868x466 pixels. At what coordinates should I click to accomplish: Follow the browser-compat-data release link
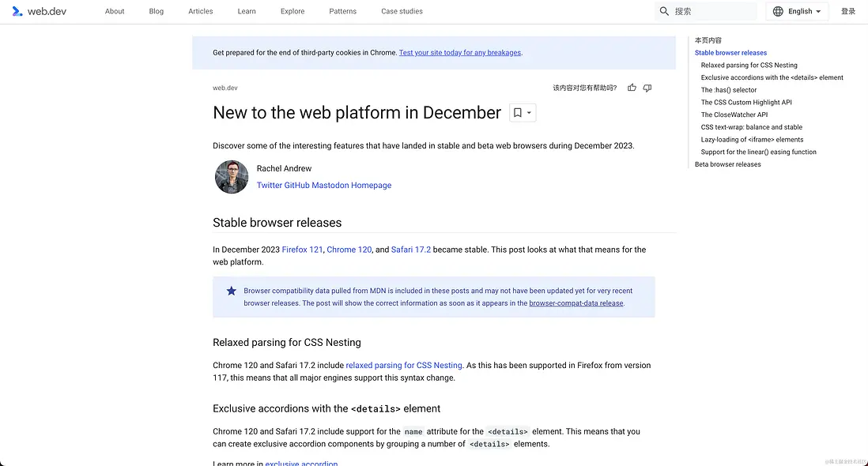pos(576,303)
